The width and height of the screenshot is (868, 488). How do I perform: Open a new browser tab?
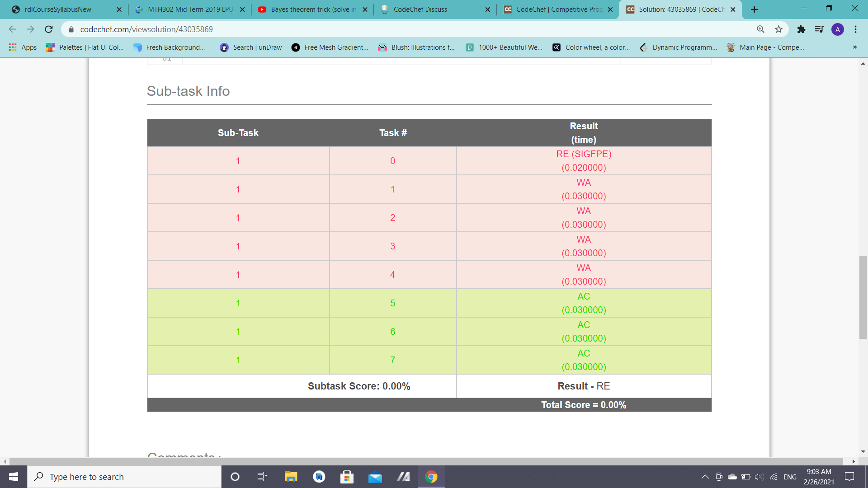(754, 9)
